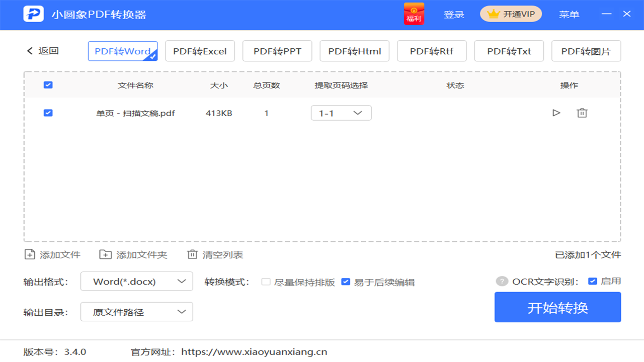Uncheck the select-all checkbox in header

(48, 85)
